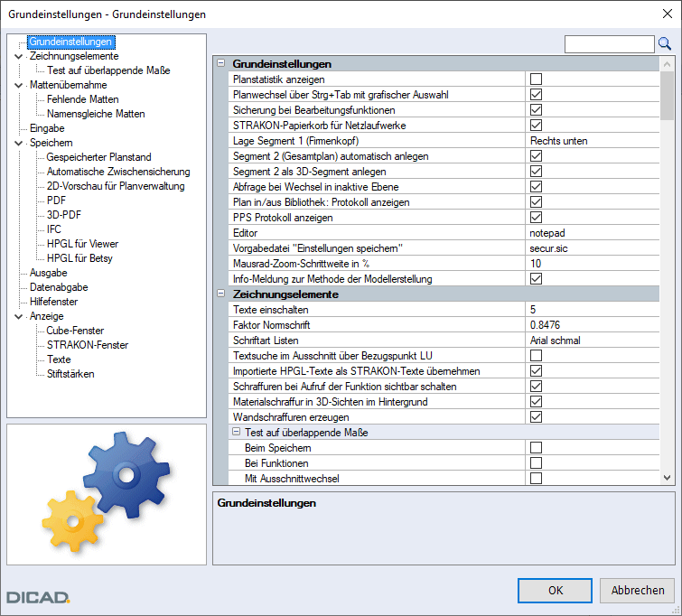This screenshot has height=616, width=682.
Task: Open Lage Segment 1 value Rechts unten
Action: tap(592, 141)
